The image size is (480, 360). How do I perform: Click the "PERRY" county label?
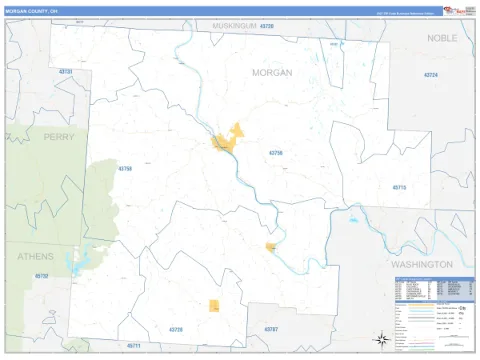(x=59, y=137)
